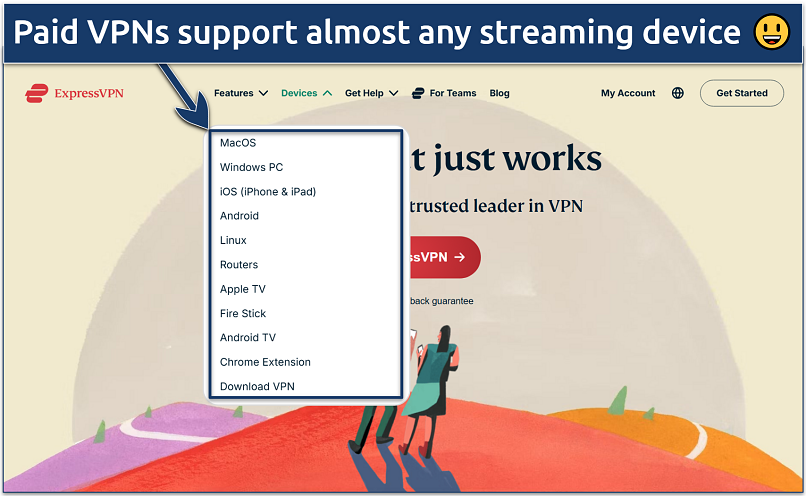The height and width of the screenshot is (496, 806).
Task: Open the Blog link
Action: (499, 93)
